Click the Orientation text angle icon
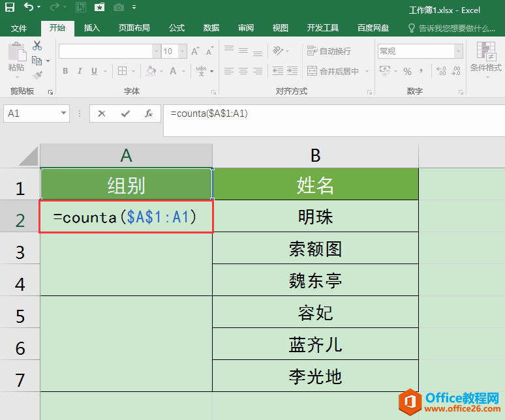Viewport: 505px width, 420px height. [x=278, y=50]
